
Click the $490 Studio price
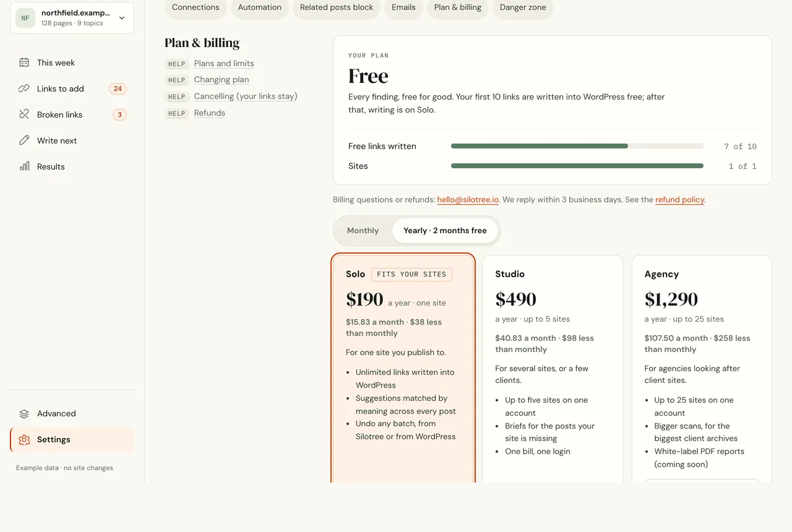click(x=515, y=299)
